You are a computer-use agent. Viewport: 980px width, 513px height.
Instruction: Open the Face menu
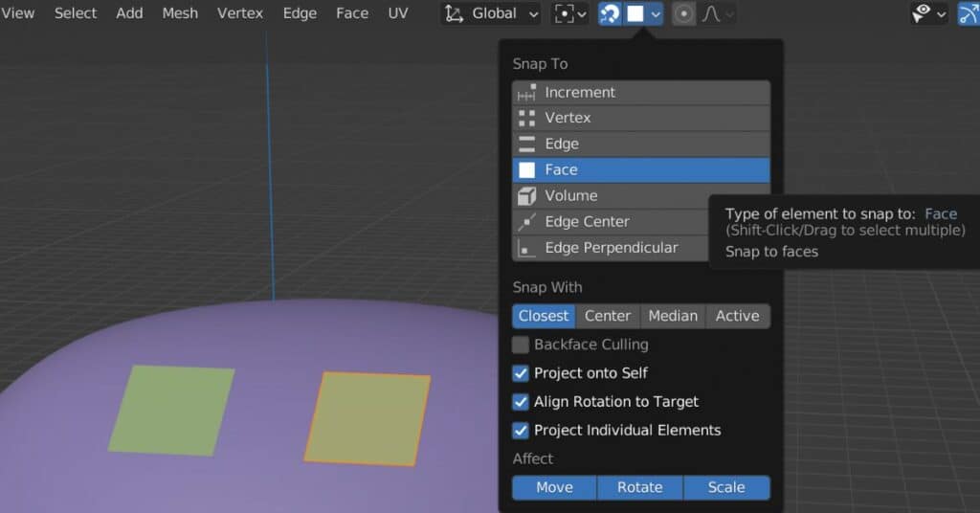(x=352, y=13)
